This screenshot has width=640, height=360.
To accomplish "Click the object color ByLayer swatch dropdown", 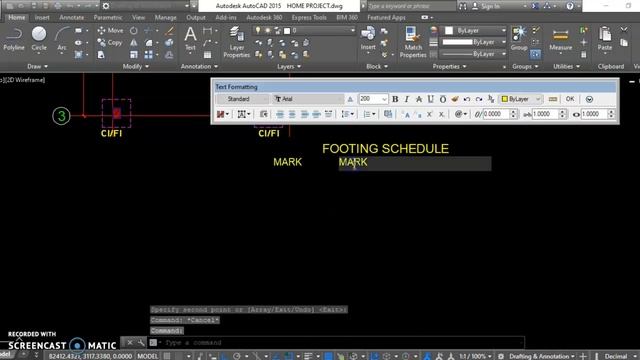I will [475, 31].
